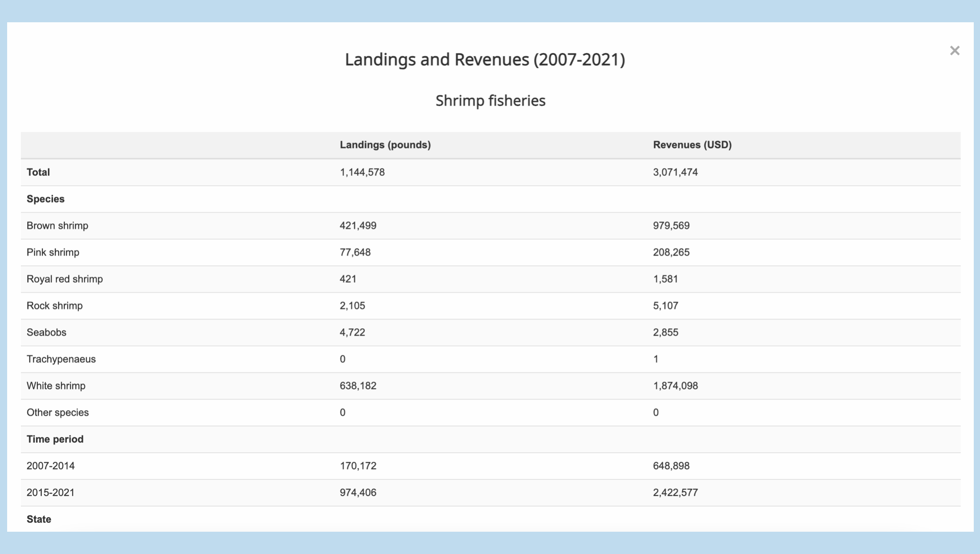
Task: Click the 2007-2014 time period row
Action: [51, 466]
